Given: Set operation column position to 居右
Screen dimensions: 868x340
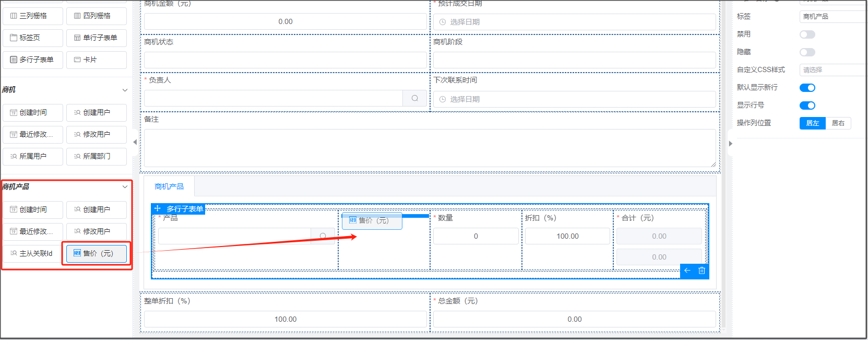Looking at the screenshot, I should pyautogui.click(x=838, y=123).
